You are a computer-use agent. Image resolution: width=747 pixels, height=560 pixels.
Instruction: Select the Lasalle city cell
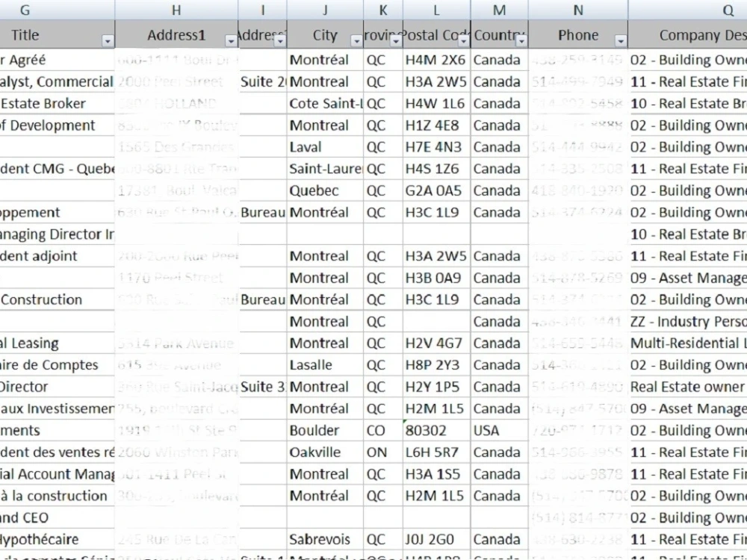point(326,365)
